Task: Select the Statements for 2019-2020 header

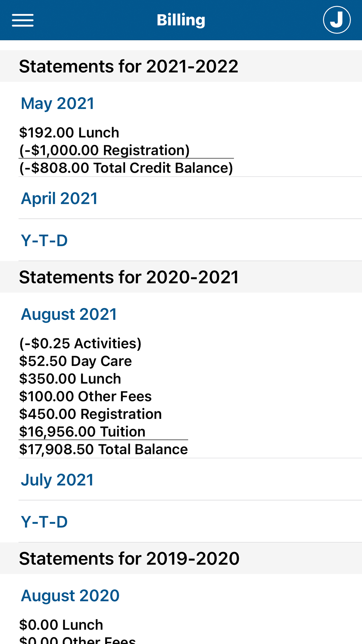Action: coord(129,558)
